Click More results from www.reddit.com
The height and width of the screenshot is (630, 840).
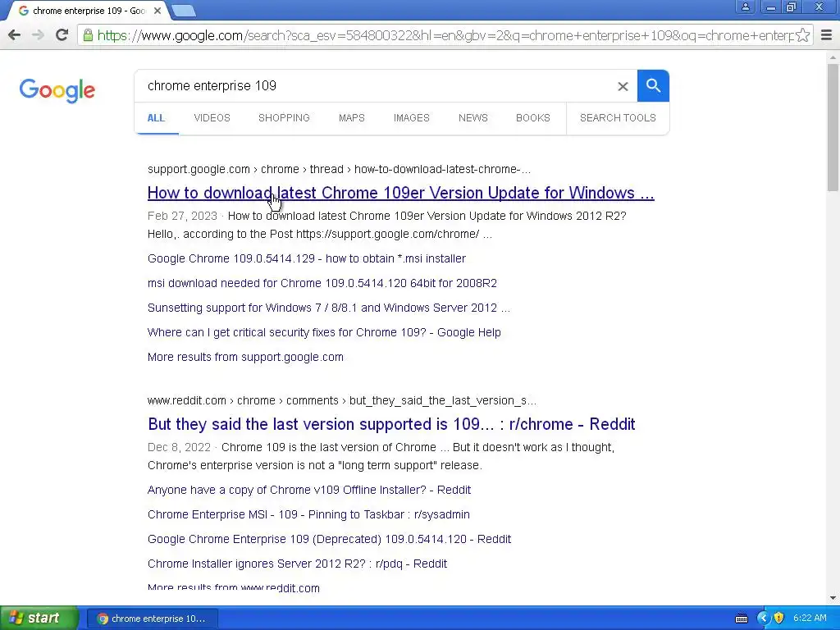coord(234,587)
